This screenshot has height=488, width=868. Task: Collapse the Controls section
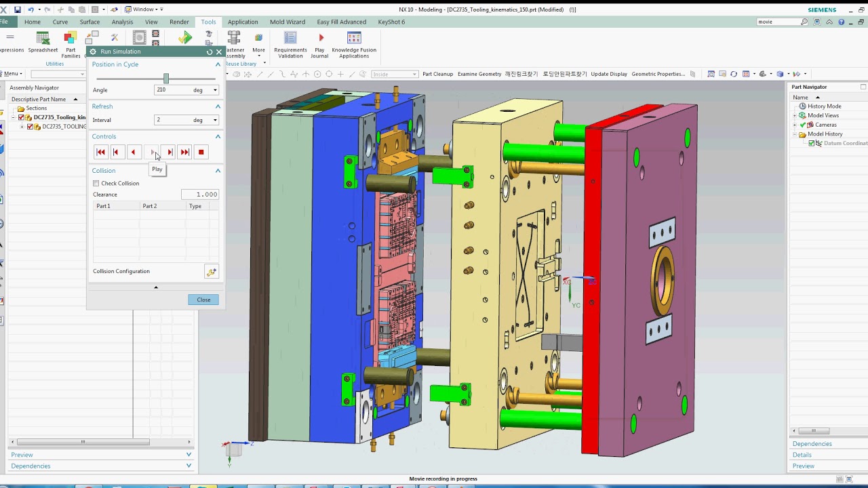tap(218, 137)
